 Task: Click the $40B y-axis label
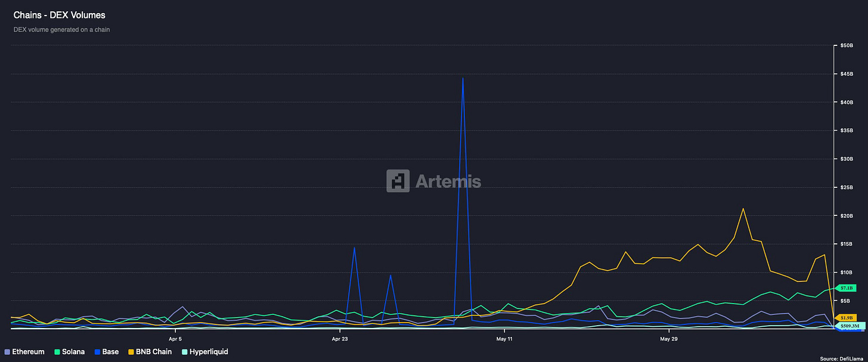pos(847,102)
